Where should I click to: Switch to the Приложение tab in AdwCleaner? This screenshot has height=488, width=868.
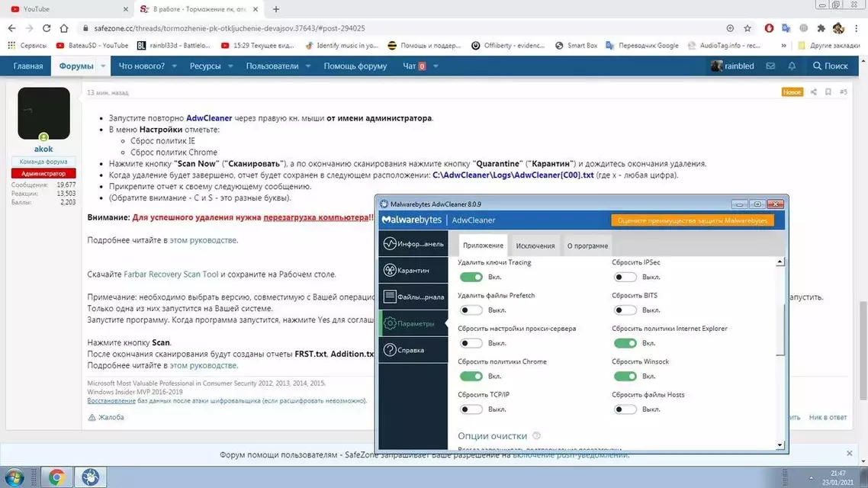coord(484,245)
